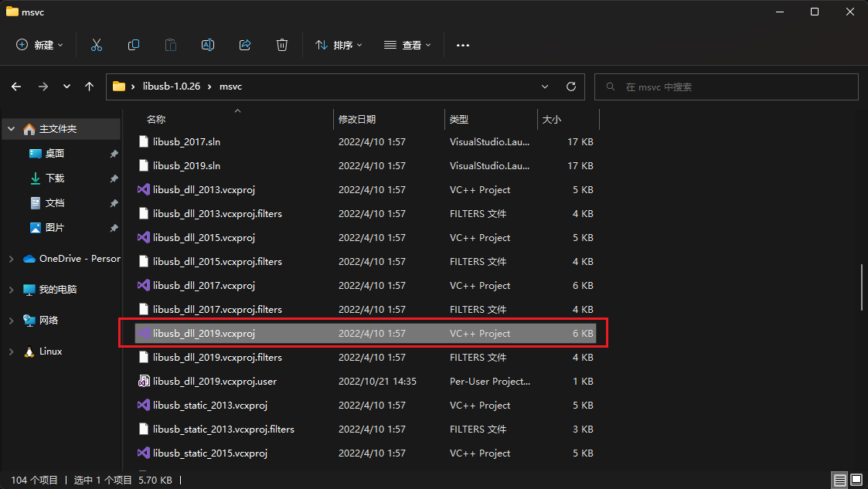This screenshot has height=489, width=868.
Task: Click the Rename icon
Action: (x=208, y=45)
